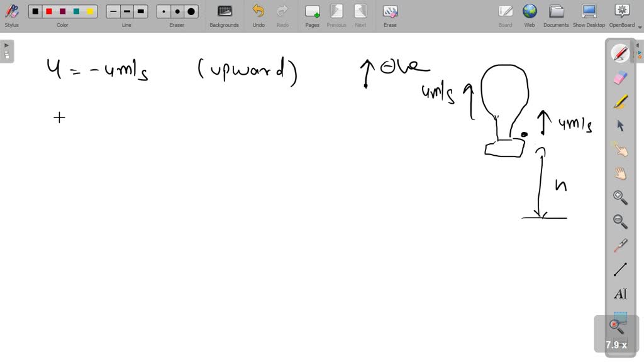Viewport: 644px width, 362px height.
Task: Expand the right library panel
Action: tap(639, 52)
